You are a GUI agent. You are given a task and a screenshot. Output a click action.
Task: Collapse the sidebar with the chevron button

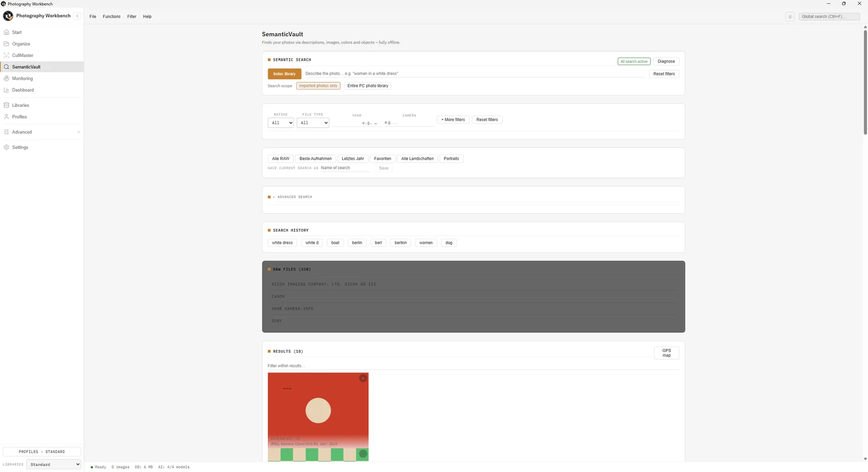point(78,16)
